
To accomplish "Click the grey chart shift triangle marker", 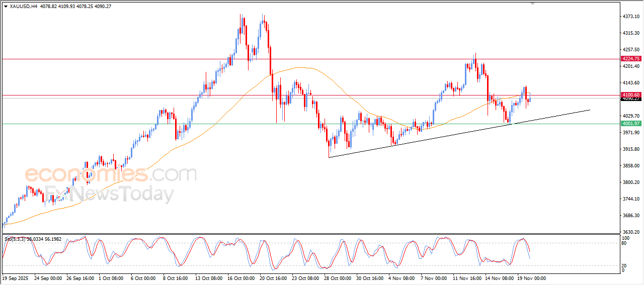I will [533, 4].
